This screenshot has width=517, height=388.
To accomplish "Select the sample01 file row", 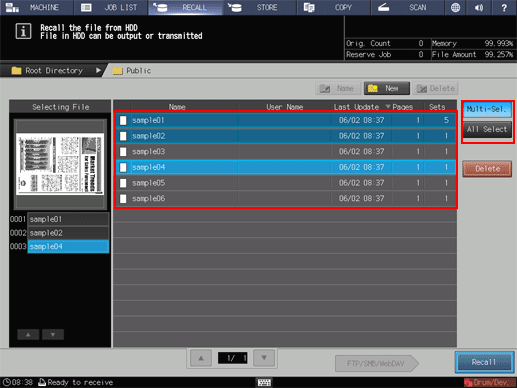I will [x=286, y=120].
